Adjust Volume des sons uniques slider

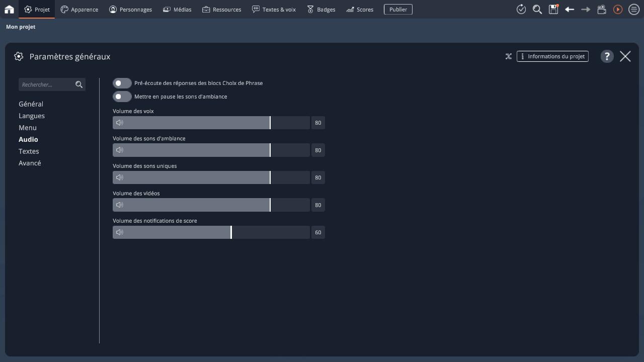[211, 177]
